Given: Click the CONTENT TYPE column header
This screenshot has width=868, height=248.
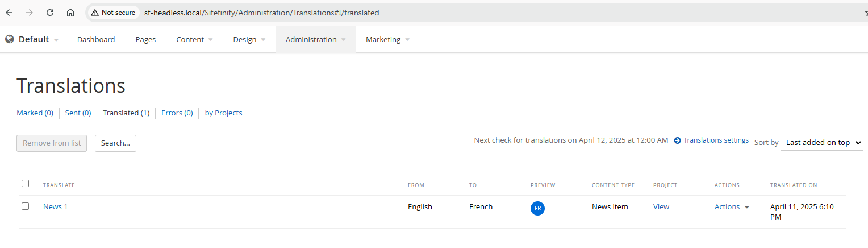Looking at the screenshot, I should click(614, 185).
